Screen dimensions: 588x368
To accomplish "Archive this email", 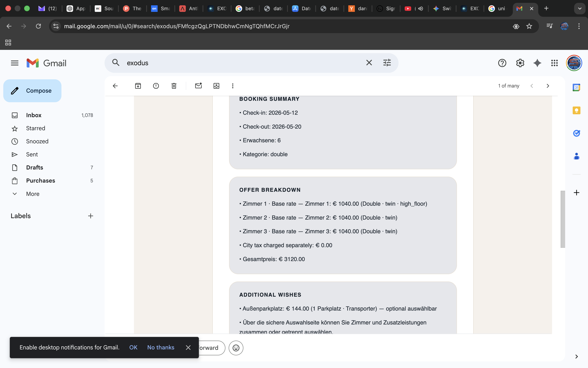I will tap(138, 86).
